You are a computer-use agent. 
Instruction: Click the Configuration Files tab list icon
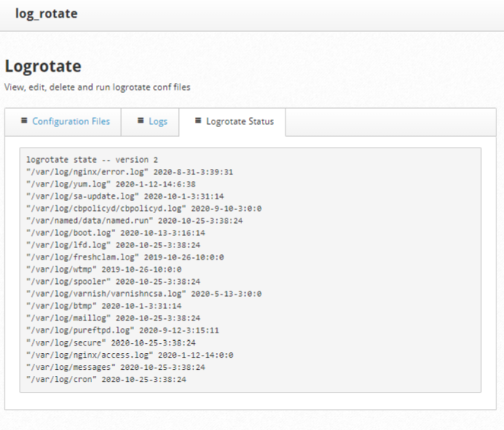(24, 120)
